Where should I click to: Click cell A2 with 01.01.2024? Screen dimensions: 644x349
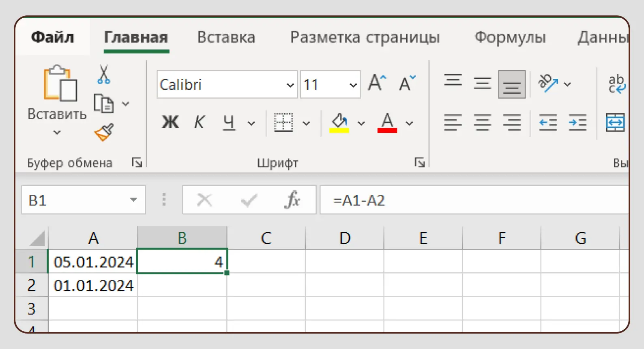coord(93,285)
